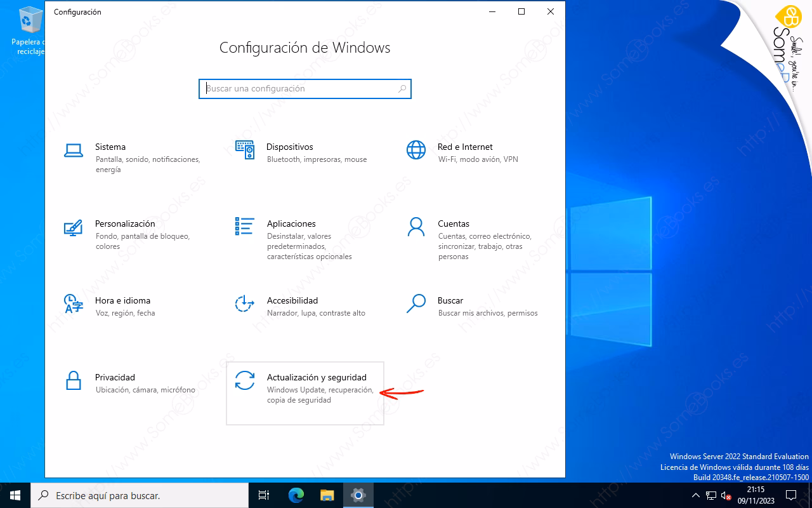Open Microsoft Edge from the taskbar
Screen dimensions: 812x508
(295, 495)
